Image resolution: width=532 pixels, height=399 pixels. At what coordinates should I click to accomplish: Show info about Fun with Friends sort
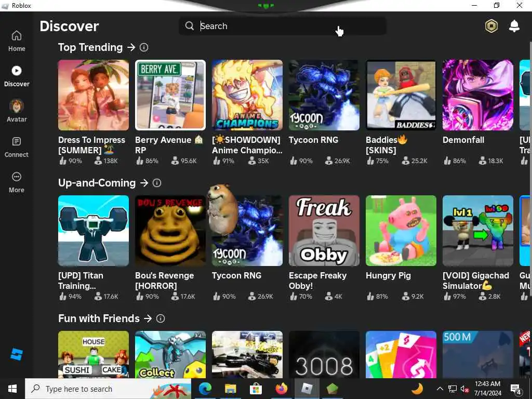161,318
